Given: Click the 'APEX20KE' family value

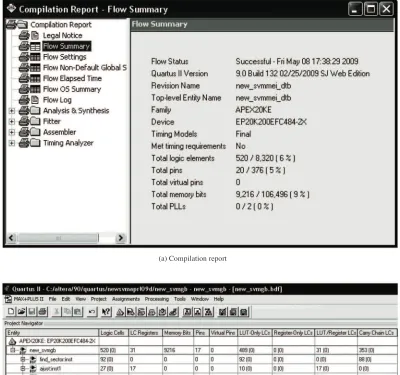Looking at the screenshot, I should 253,110.
